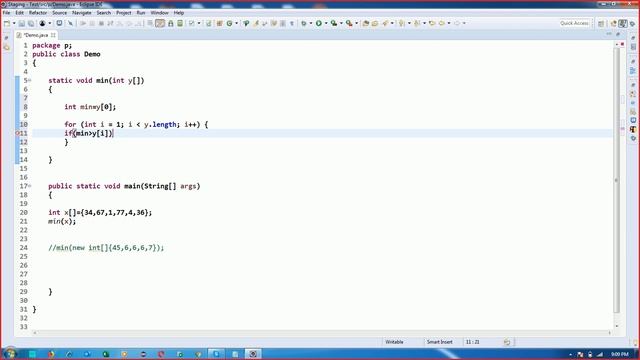Open the Coverage run dropdown arrow
The width and height of the screenshot is (640, 360).
(341, 24)
